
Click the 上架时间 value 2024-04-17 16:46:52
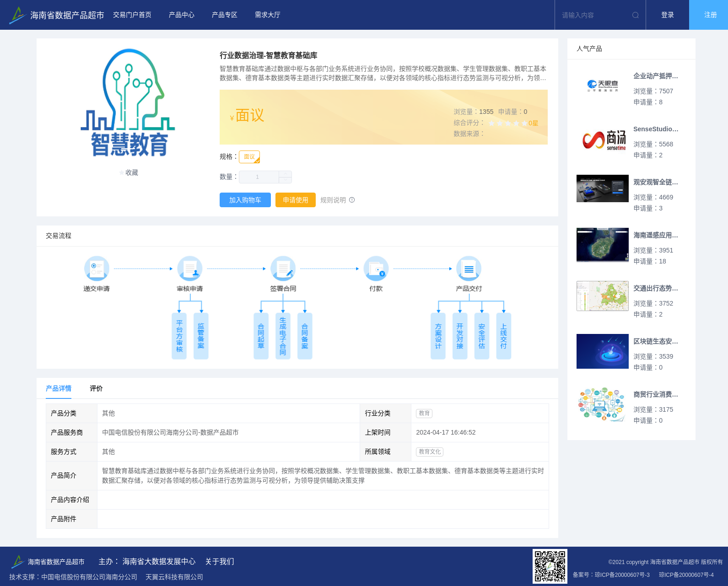pyautogui.click(x=446, y=432)
